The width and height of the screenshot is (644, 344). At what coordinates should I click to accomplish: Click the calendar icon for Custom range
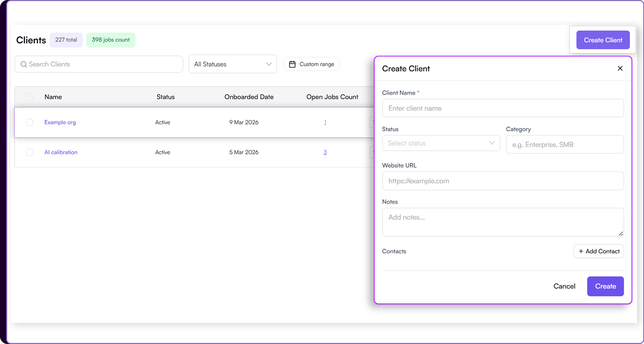(292, 64)
